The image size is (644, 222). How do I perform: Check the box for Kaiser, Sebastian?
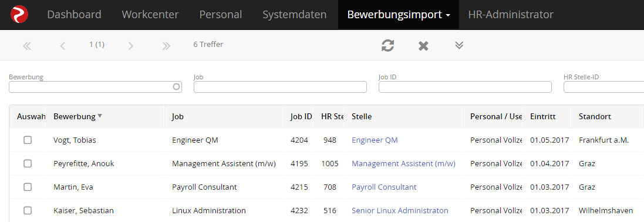[x=28, y=210]
